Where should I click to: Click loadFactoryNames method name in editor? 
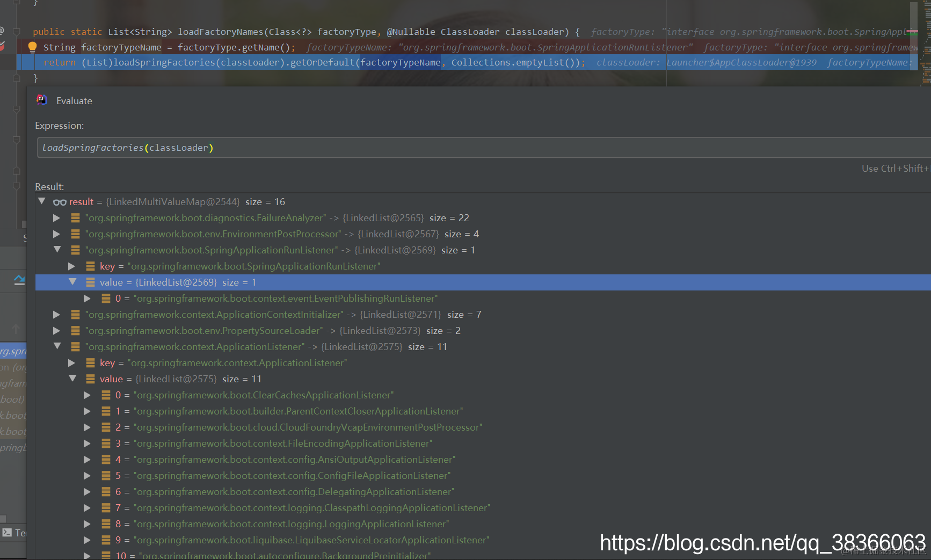click(221, 32)
